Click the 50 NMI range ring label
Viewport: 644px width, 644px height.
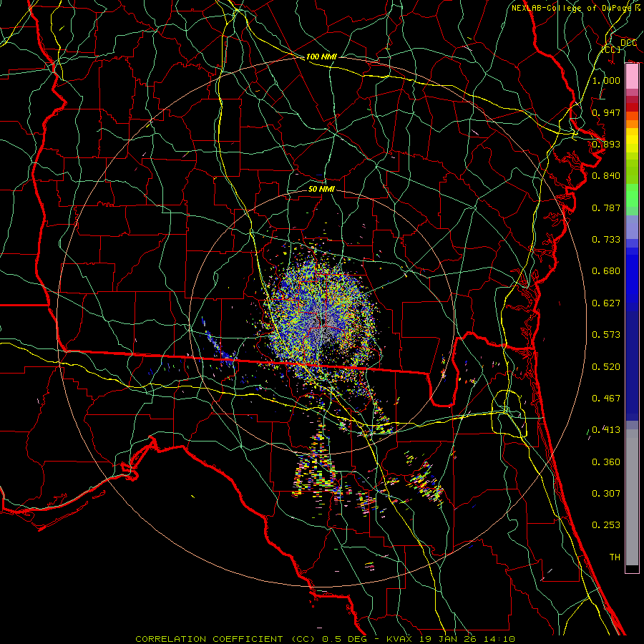tap(321, 189)
